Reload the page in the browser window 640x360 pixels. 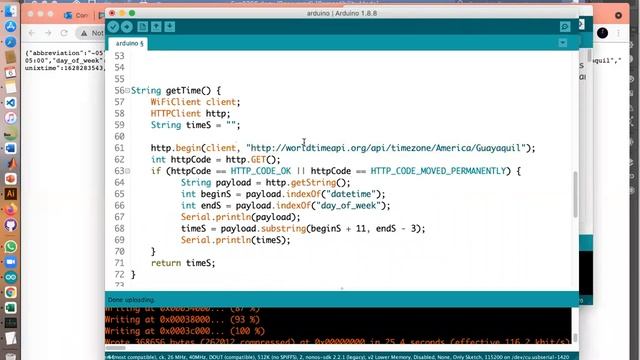[x=64, y=33]
